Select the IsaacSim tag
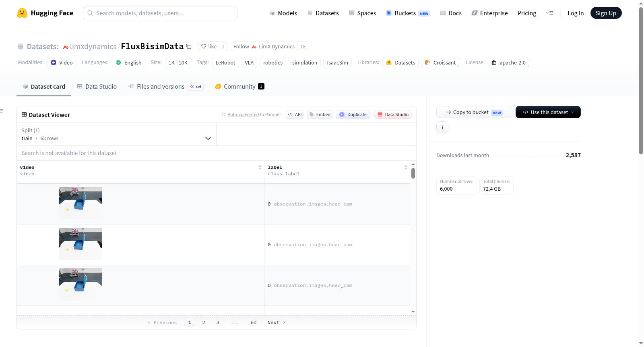 (x=337, y=62)
